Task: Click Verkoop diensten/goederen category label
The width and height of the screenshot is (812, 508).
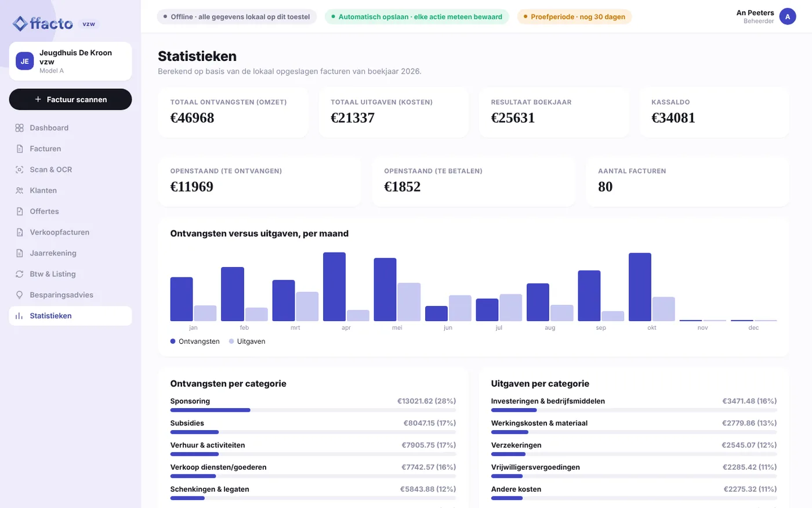Action: [218, 467]
